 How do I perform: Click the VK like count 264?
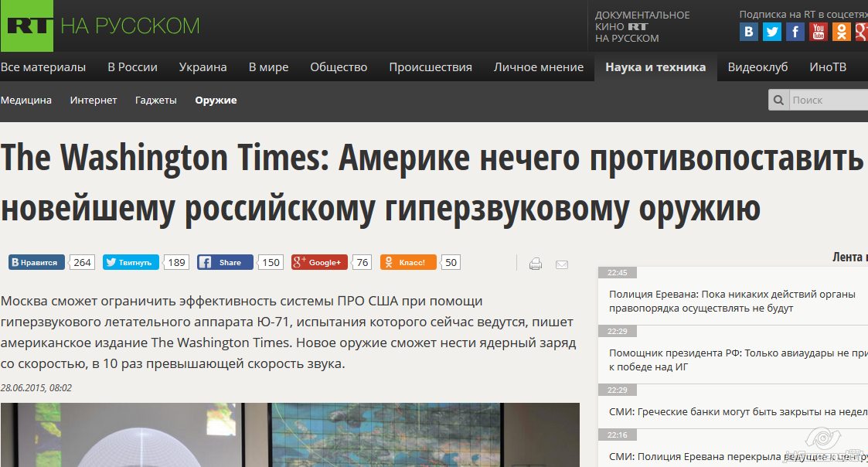click(x=82, y=262)
